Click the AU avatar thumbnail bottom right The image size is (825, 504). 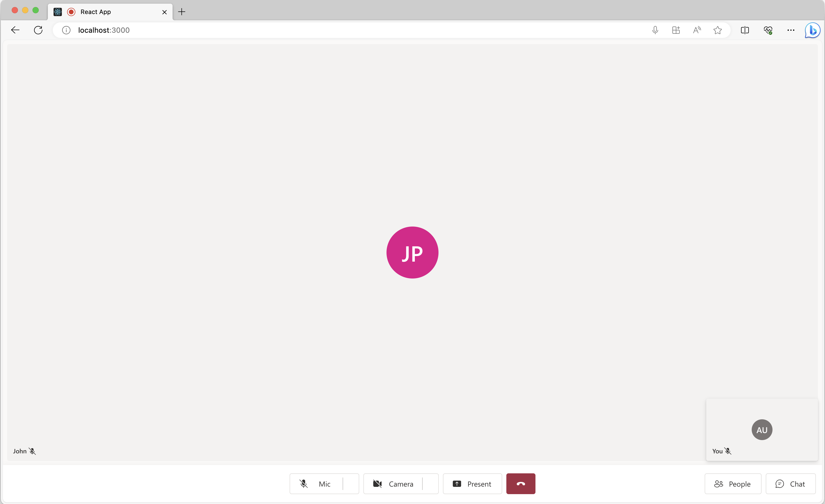pos(762,429)
